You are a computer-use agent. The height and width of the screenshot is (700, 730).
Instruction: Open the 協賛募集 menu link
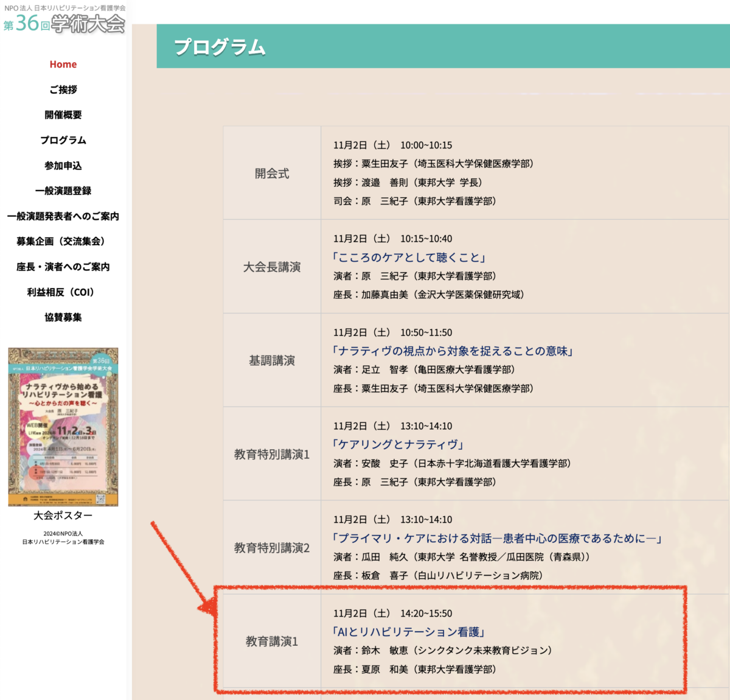pyautogui.click(x=63, y=317)
